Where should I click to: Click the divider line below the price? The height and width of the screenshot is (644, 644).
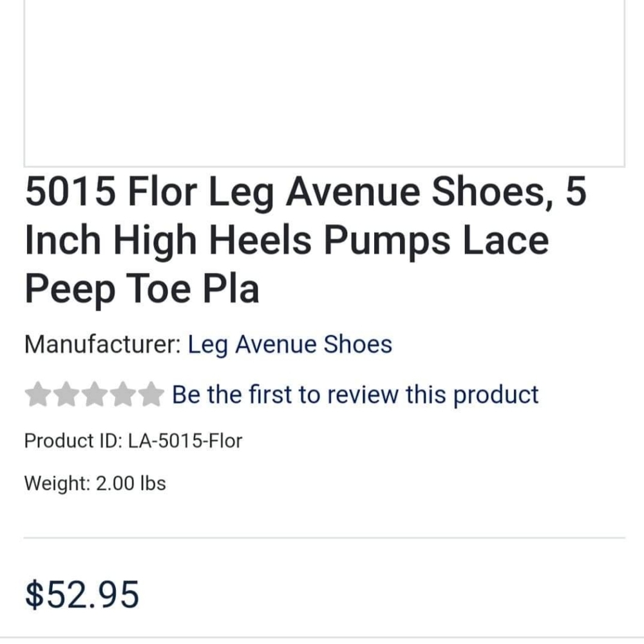[x=324, y=638]
